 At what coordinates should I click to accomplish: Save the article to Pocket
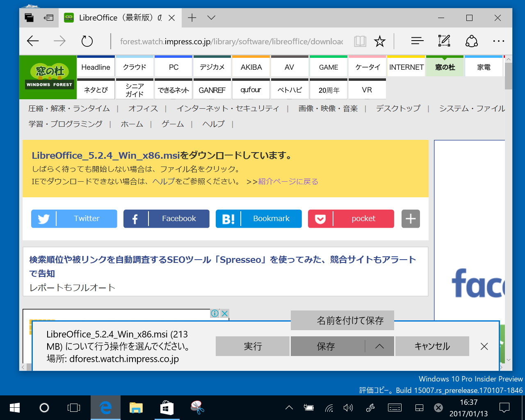click(351, 219)
